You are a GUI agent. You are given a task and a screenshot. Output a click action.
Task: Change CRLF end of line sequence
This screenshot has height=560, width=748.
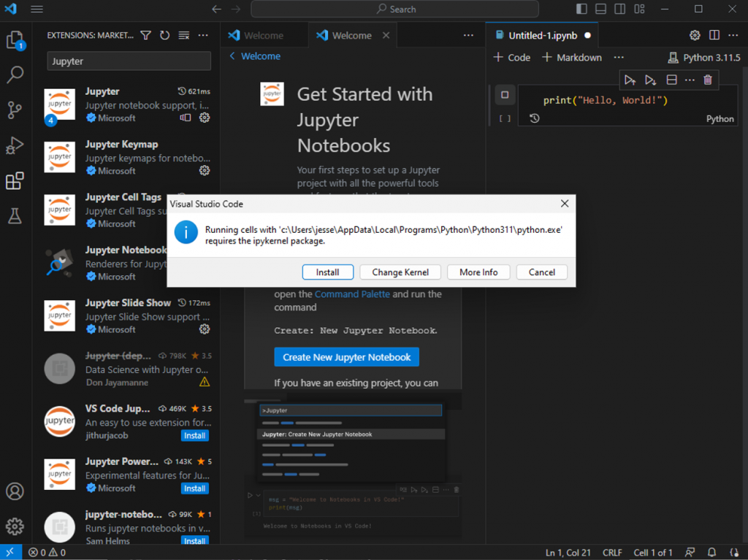click(612, 553)
